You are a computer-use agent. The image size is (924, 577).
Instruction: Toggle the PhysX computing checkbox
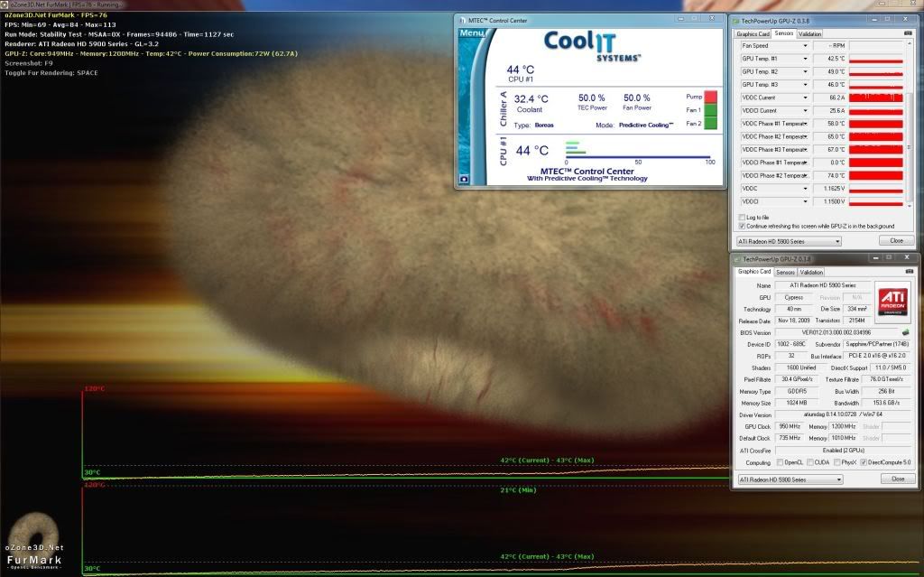tap(836, 462)
